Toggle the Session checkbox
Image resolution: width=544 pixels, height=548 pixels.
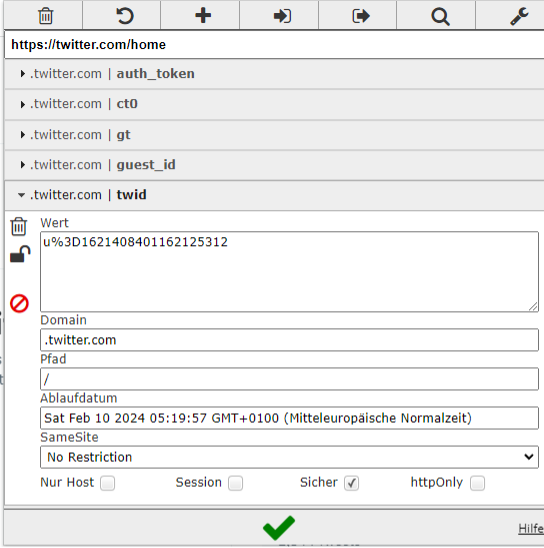(x=235, y=483)
